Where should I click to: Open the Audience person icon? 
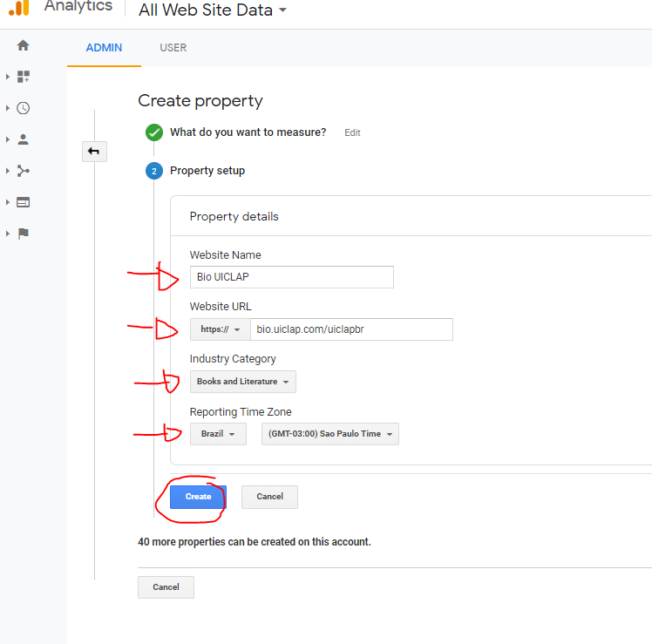24,139
